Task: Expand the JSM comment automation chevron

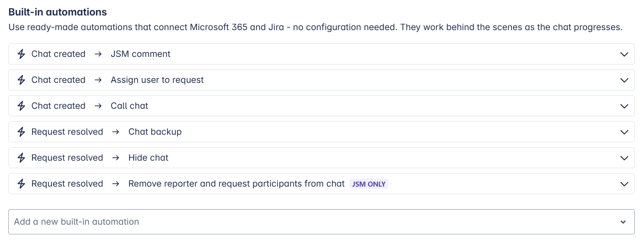Action: 624,54
